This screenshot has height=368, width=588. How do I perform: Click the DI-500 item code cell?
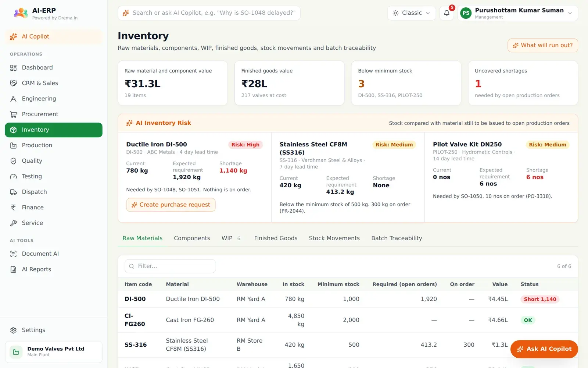click(x=135, y=299)
